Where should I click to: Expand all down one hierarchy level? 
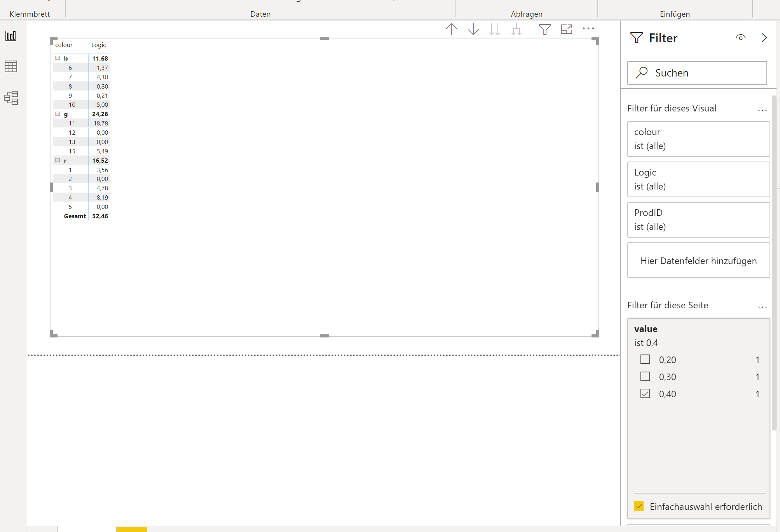pyautogui.click(x=517, y=29)
